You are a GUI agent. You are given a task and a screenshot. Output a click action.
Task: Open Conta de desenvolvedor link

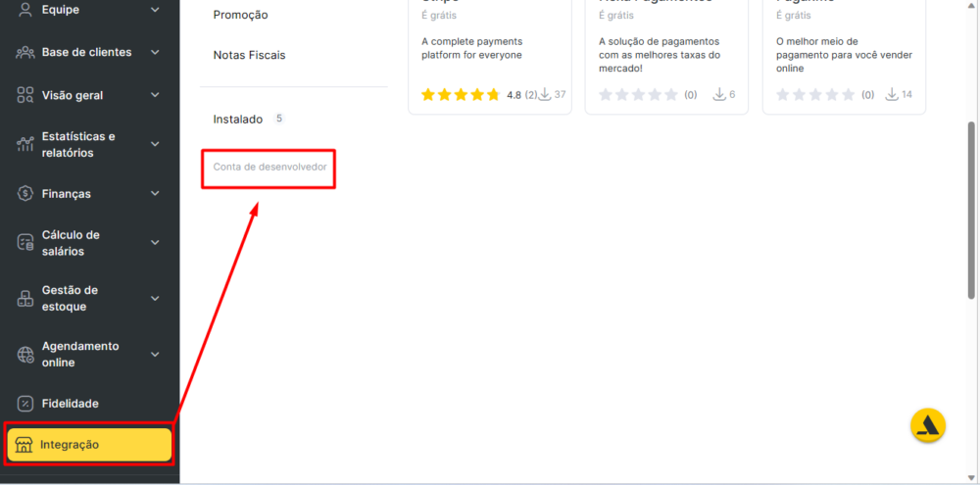coord(269,167)
